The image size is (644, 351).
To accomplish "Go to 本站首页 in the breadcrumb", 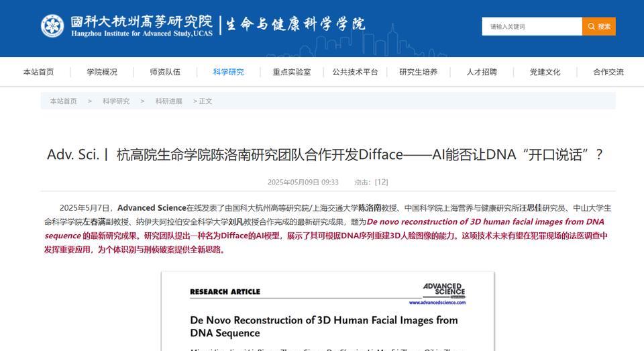I will point(63,101).
